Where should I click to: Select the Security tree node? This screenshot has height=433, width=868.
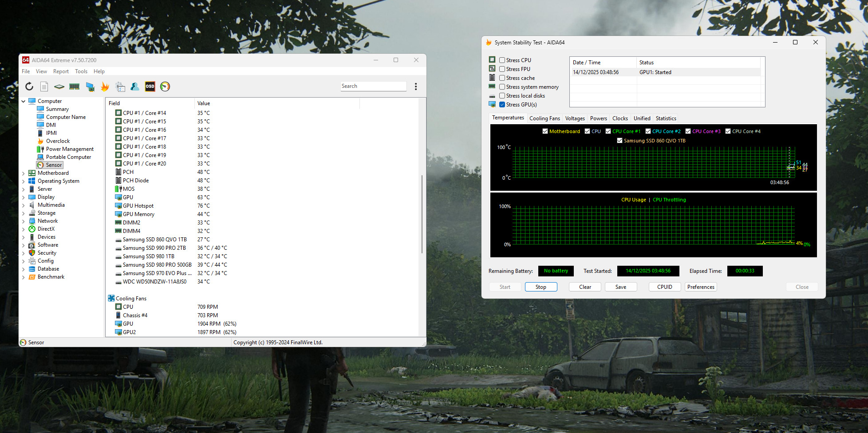[47, 253]
